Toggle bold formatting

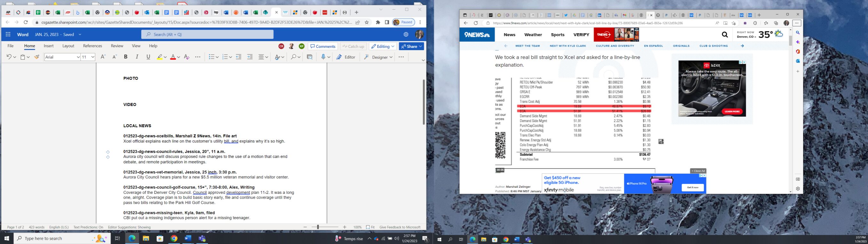pyautogui.click(x=126, y=57)
